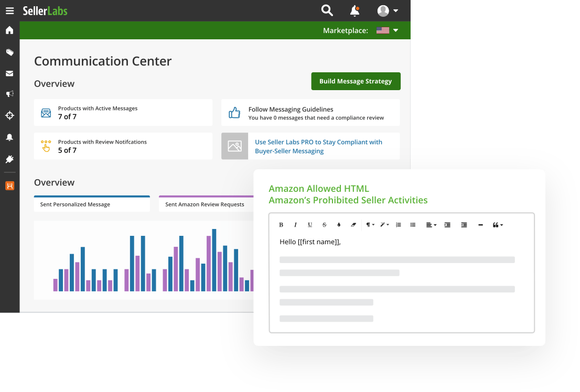Image resolution: width=580 pixels, height=392 pixels.
Task: Open the paragraph format dropdown
Action: (x=370, y=225)
